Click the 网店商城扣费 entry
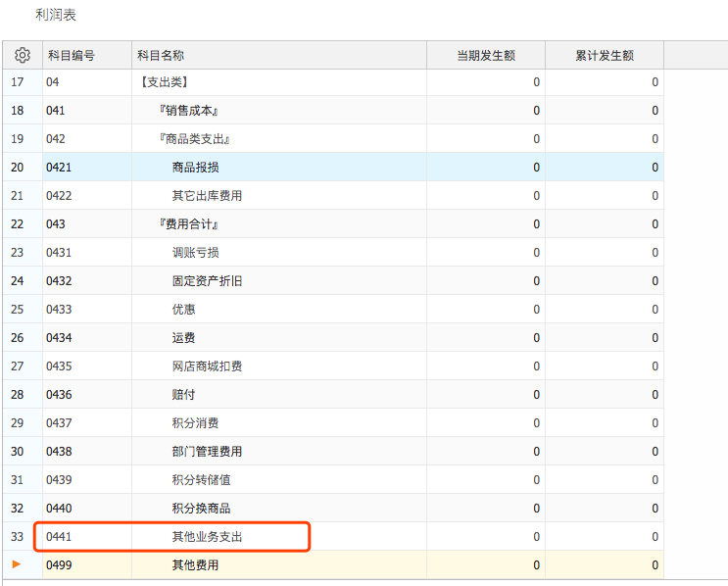This screenshot has height=586, width=728. point(207,366)
